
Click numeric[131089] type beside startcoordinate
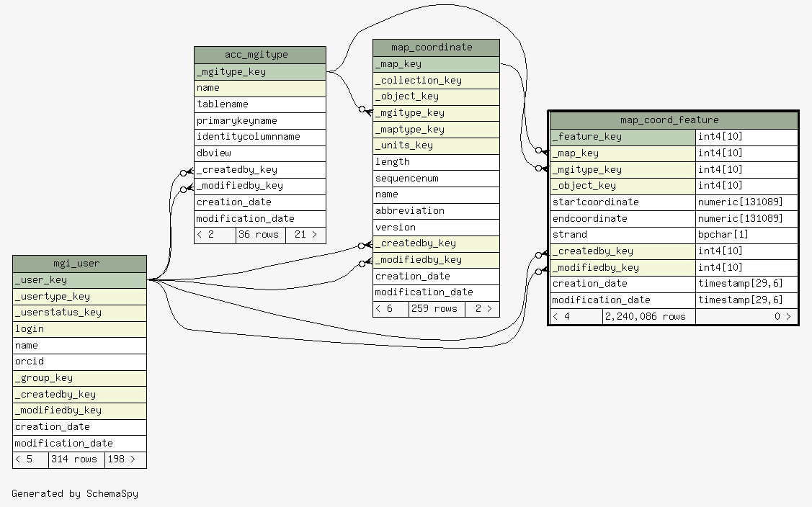pyautogui.click(x=746, y=202)
